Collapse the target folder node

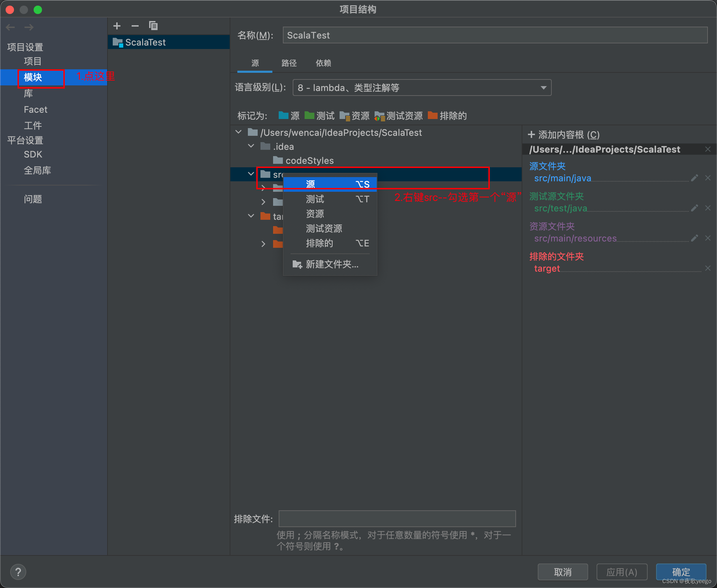(x=251, y=216)
